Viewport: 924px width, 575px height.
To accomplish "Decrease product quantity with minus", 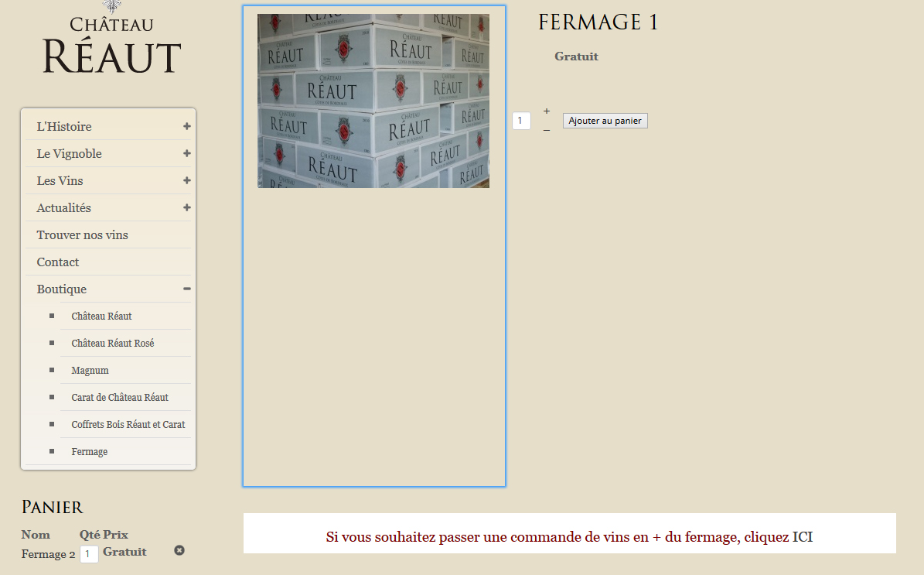I will [x=546, y=130].
